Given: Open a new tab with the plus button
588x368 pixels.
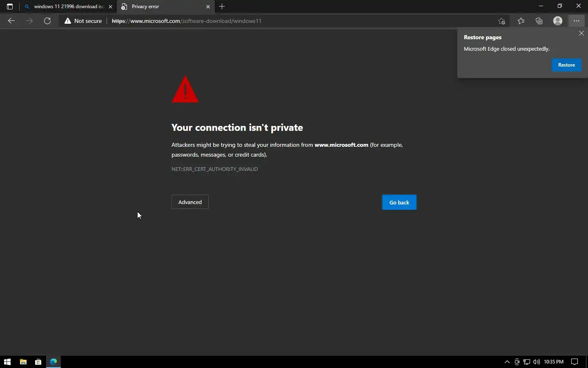Looking at the screenshot, I should (x=222, y=7).
